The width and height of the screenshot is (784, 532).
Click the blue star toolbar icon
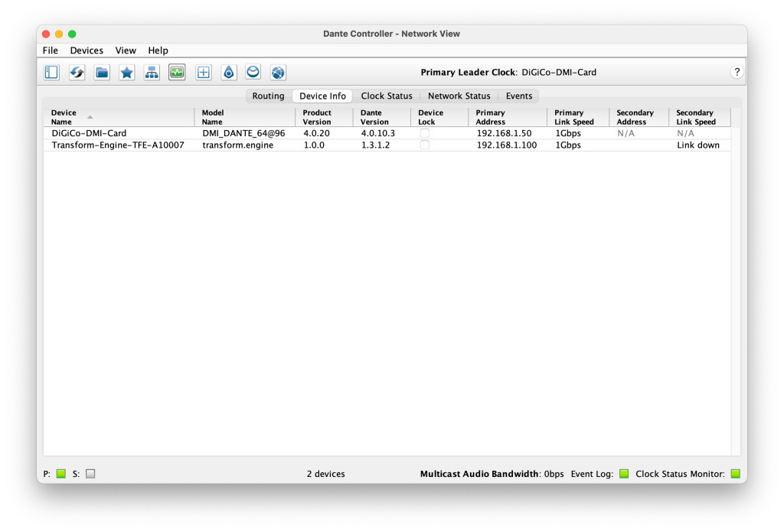point(127,73)
